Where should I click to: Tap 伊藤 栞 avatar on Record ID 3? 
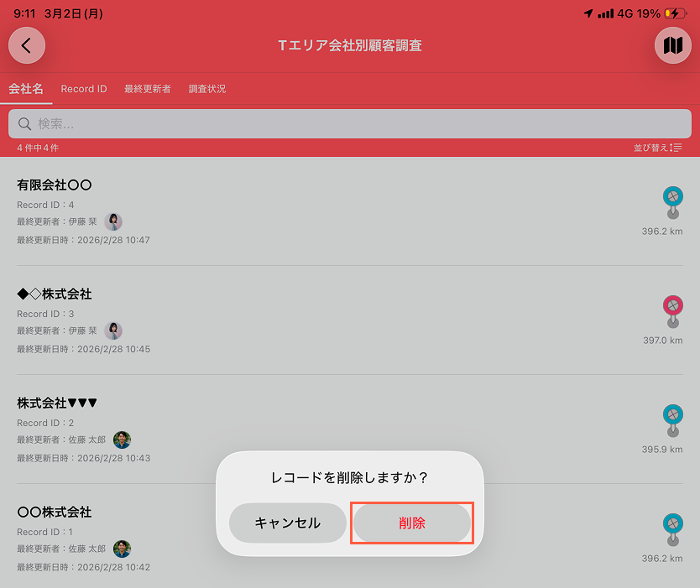point(113,330)
